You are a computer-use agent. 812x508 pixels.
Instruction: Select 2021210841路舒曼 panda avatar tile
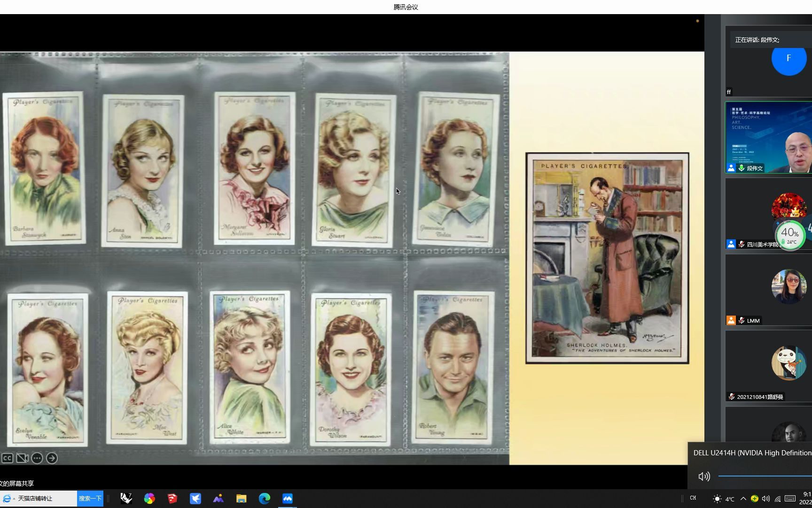789,363
